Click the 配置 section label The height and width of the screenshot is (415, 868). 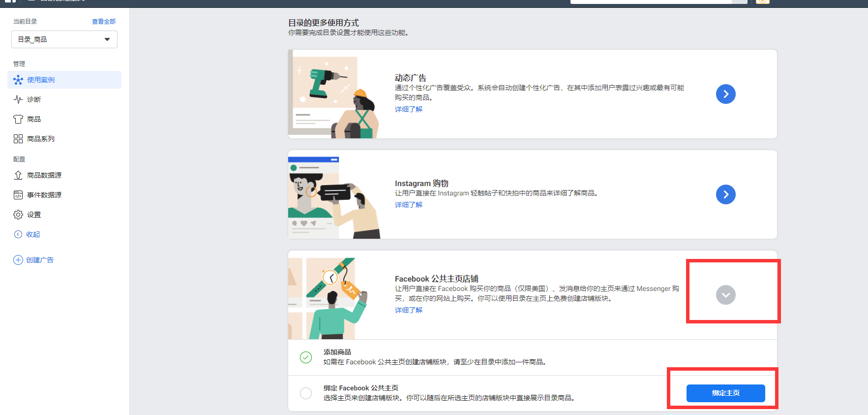tap(19, 160)
